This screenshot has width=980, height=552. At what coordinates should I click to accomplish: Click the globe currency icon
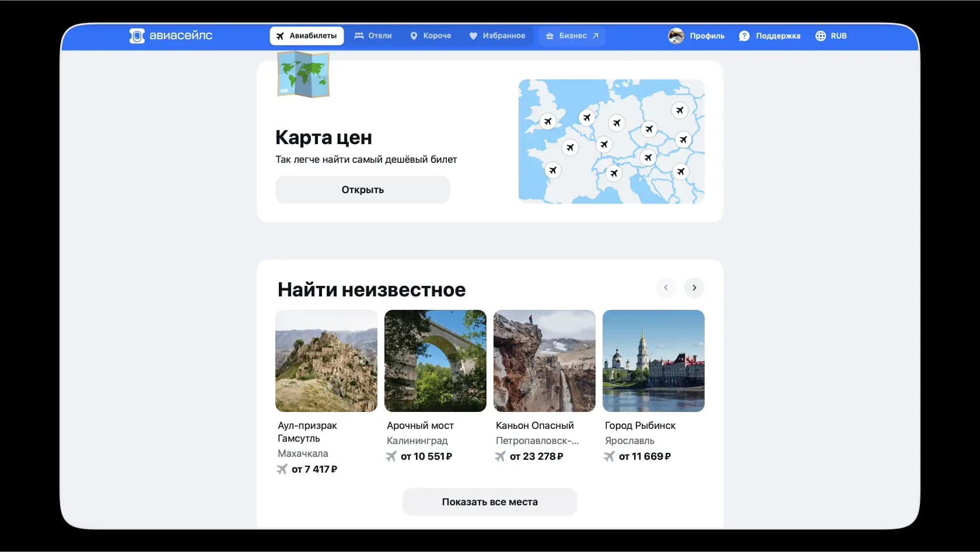click(x=821, y=36)
